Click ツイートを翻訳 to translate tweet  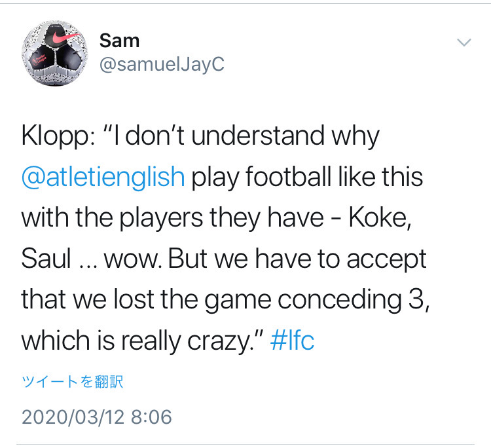click(73, 382)
